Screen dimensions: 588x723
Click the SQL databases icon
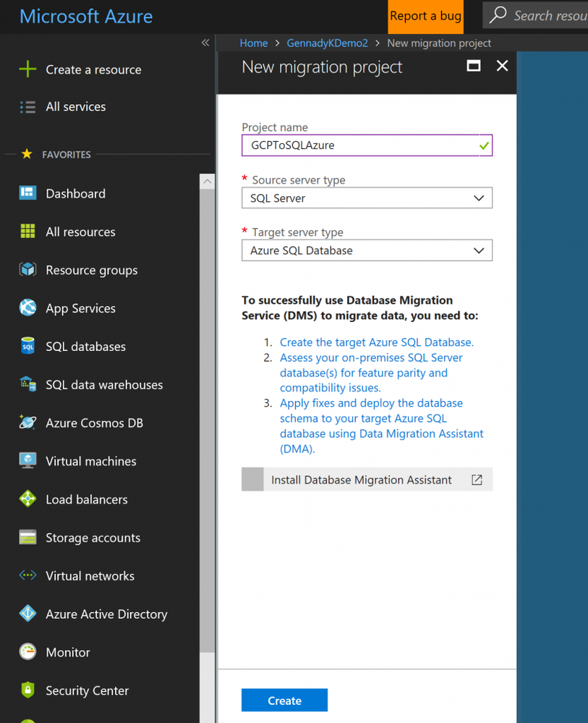27,346
